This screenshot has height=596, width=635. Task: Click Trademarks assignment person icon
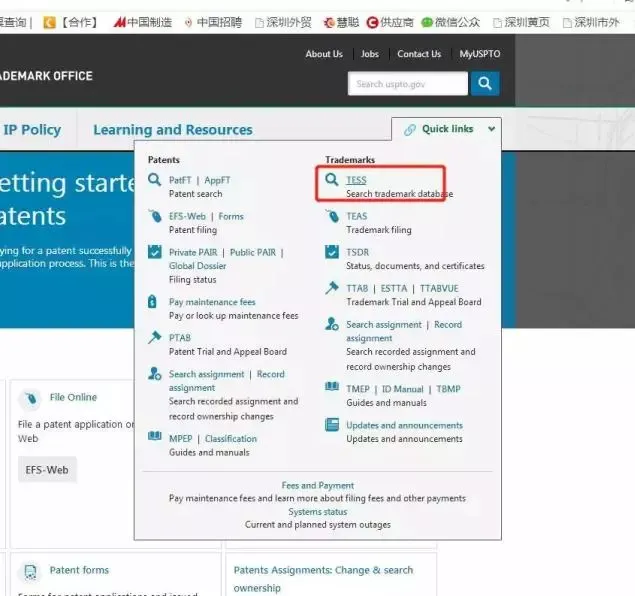(x=332, y=324)
